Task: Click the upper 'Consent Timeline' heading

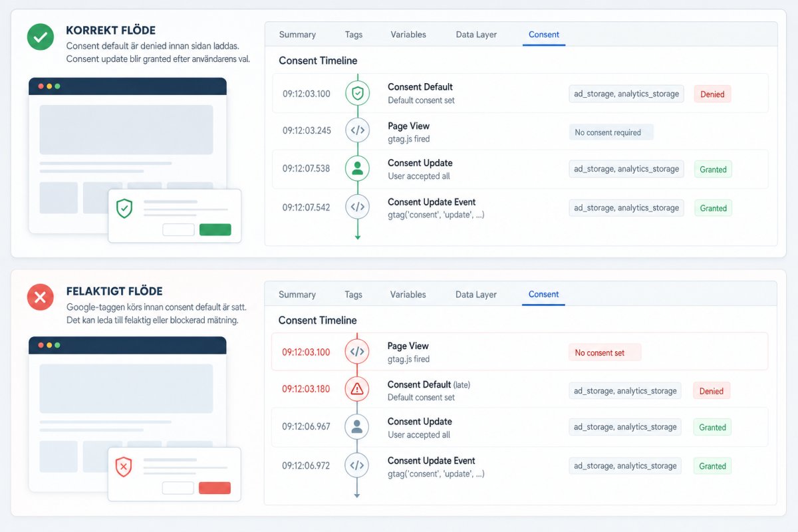Action: (x=318, y=61)
